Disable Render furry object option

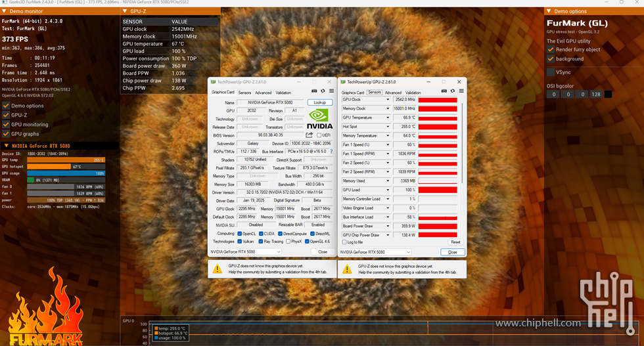[x=551, y=49]
